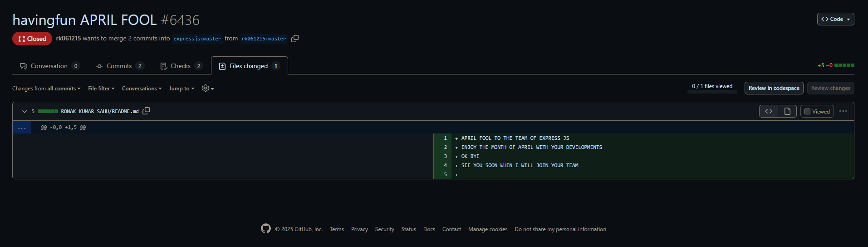Switch to the Conversation tab

point(49,66)
